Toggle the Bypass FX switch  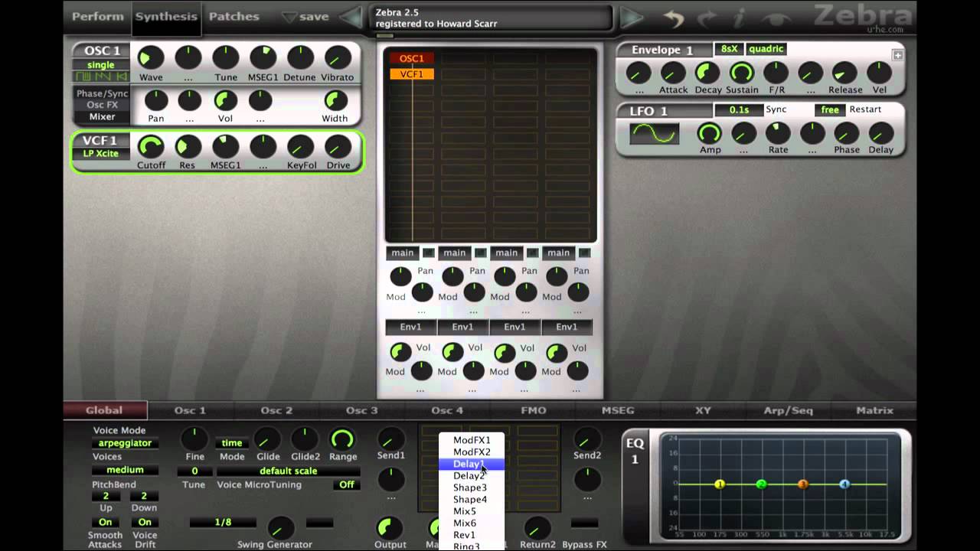(x=584, y=523)
